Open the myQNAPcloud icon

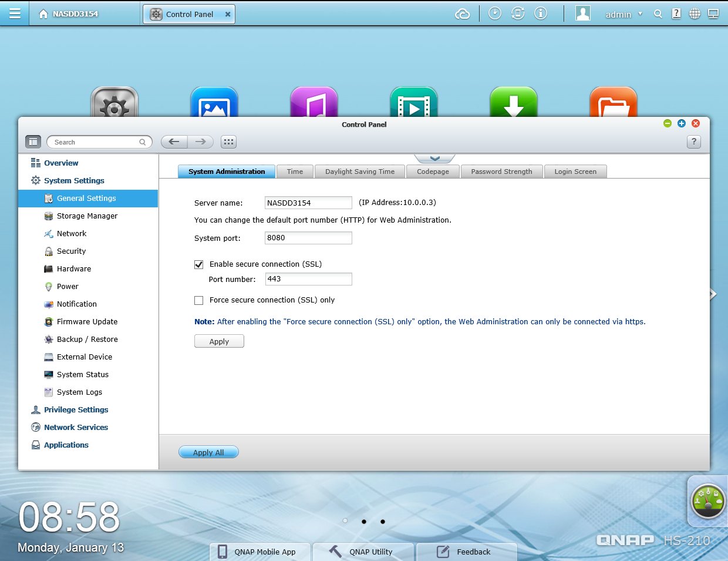tap(463, 14)
